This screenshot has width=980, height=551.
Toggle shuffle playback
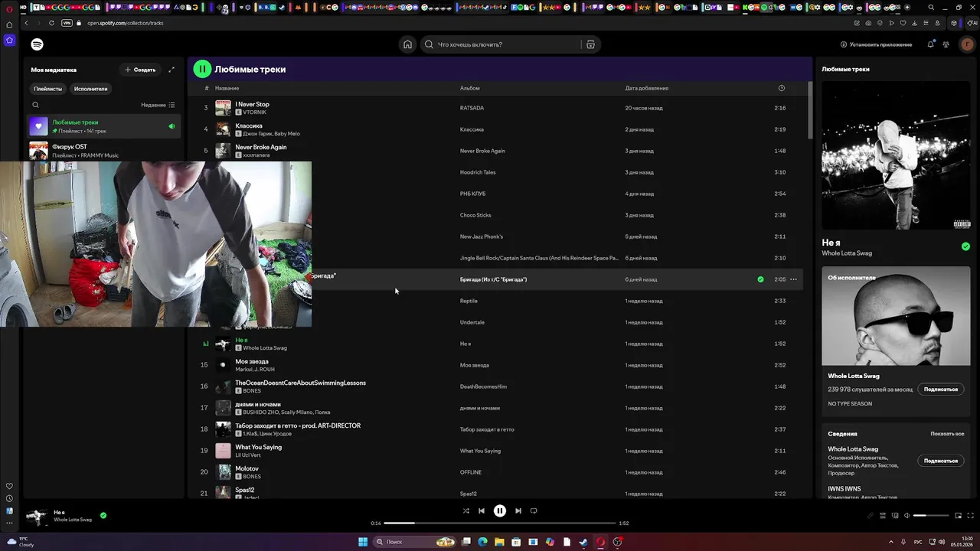click(465, 510)
